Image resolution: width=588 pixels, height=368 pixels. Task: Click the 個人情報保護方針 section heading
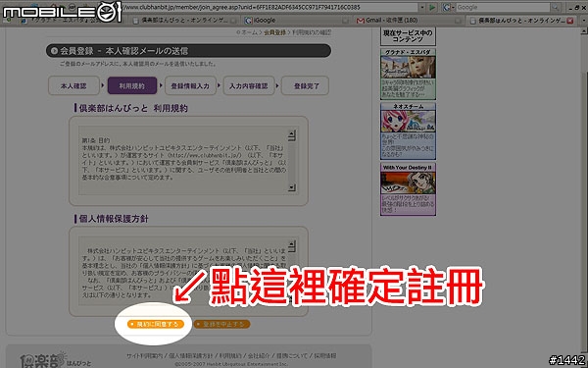[112, 219]
